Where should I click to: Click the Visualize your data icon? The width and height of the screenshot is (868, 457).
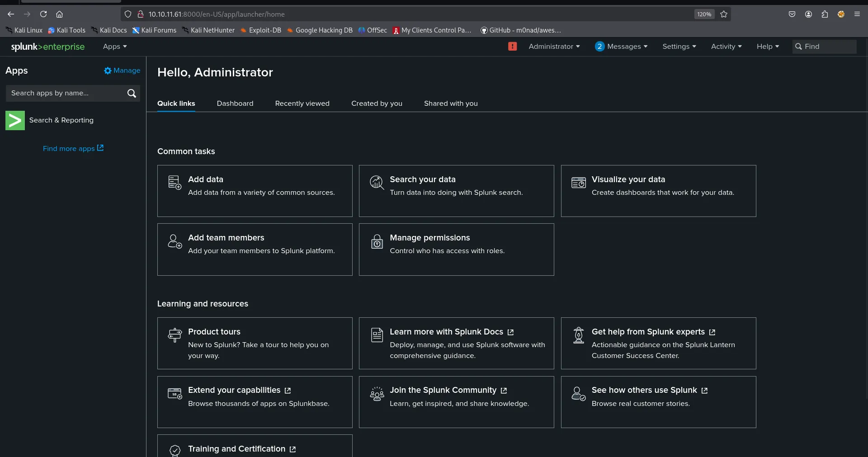[579, 183]
